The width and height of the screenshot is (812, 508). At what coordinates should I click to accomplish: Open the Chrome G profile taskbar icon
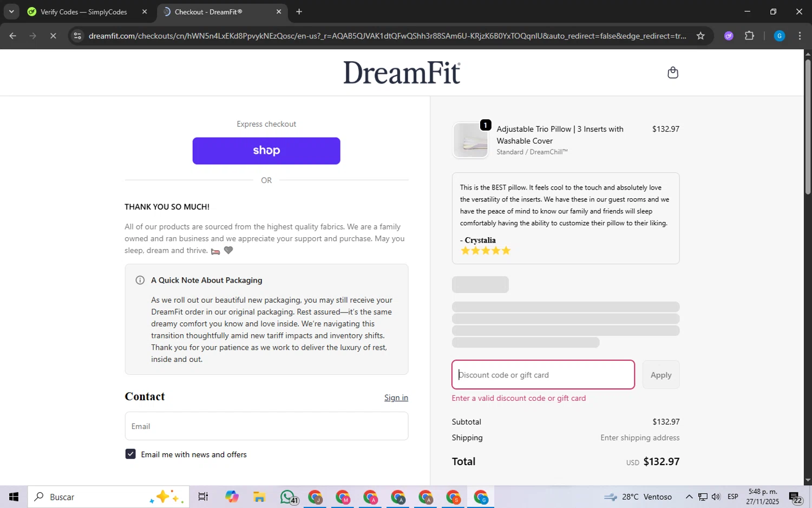481,497
